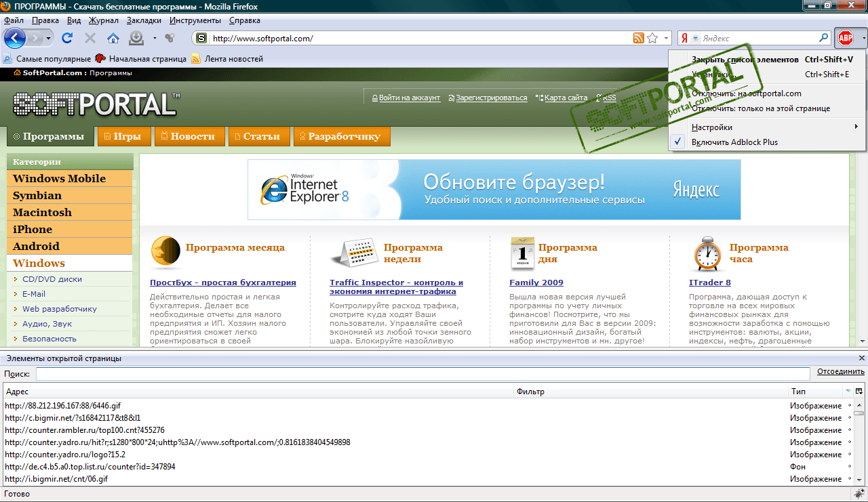Click the SoftPortal logo
868x502 pixels.
[x=96, y=104]
